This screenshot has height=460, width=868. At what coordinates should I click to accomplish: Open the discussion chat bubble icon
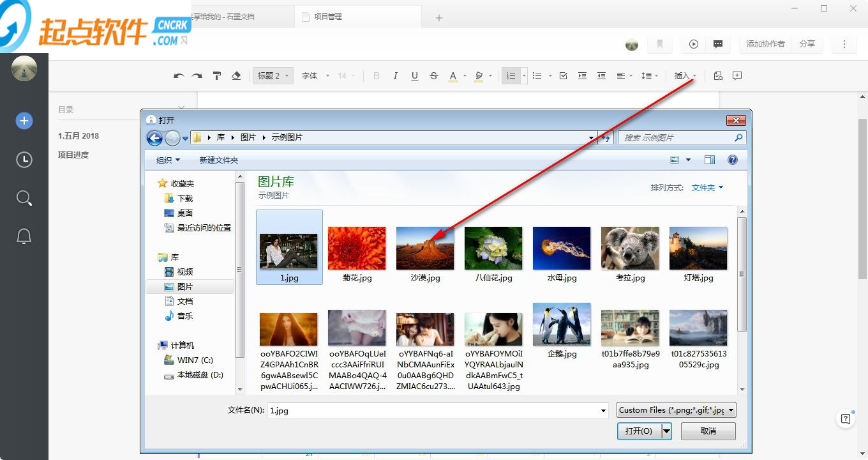(718, 44)
